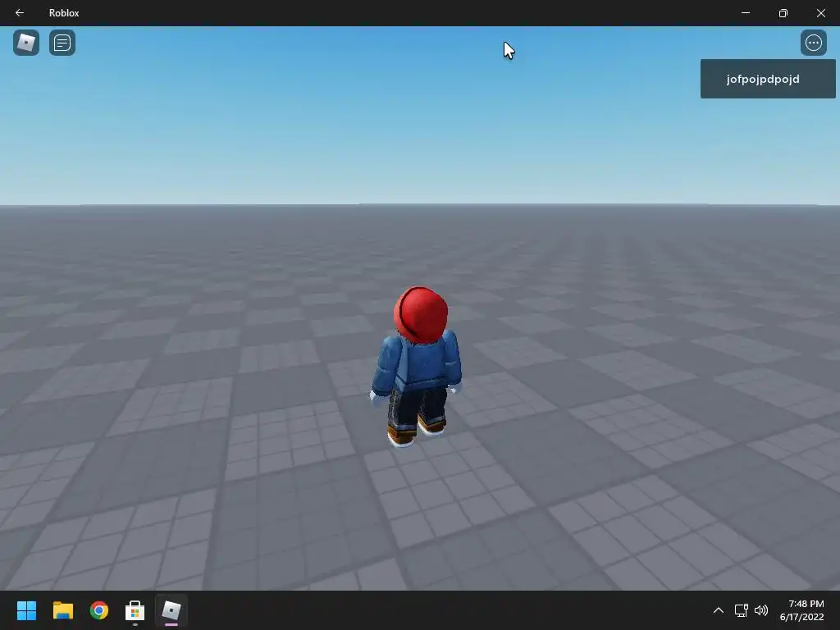Click the Roblox taskbar app icon
The image size is (840, 630).
click(171, 610)
